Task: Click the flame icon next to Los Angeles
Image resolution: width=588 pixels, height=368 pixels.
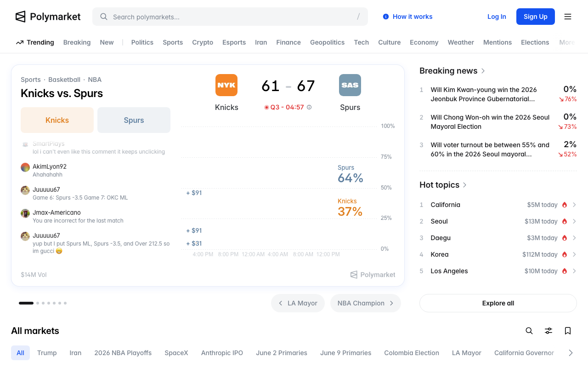Action: point(565,271)
